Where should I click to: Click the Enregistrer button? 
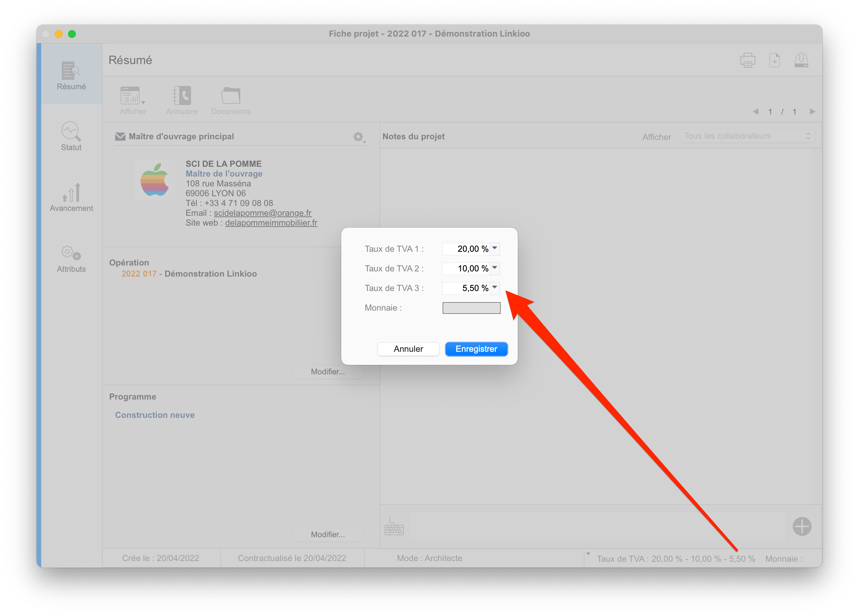(x=476, y=349)
